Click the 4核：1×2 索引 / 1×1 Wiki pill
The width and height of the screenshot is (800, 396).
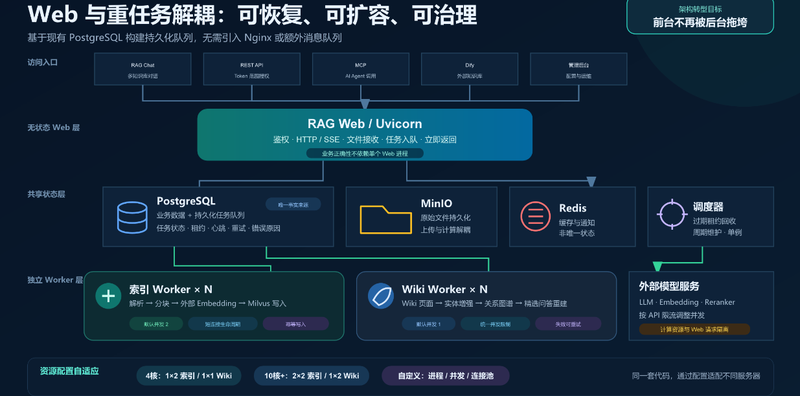189,376
